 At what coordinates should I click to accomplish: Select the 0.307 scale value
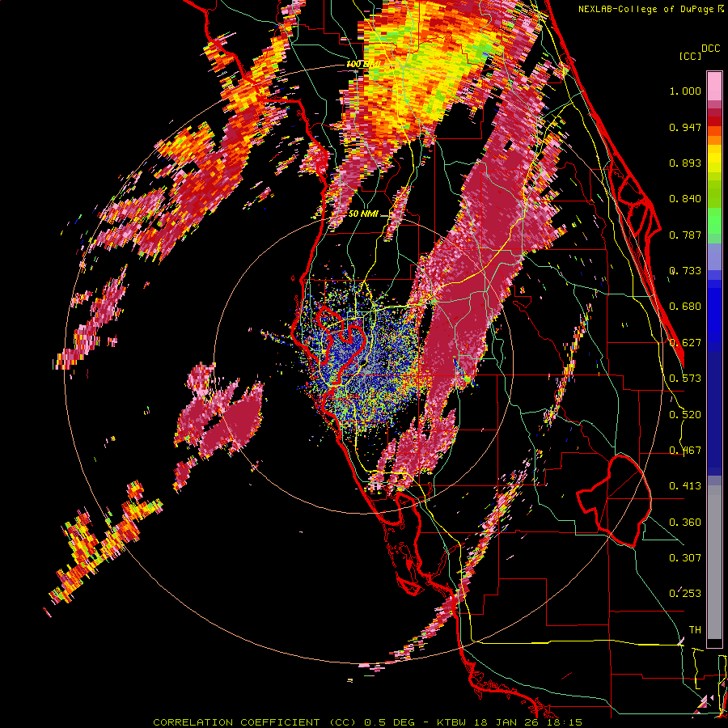pos(685,558)
